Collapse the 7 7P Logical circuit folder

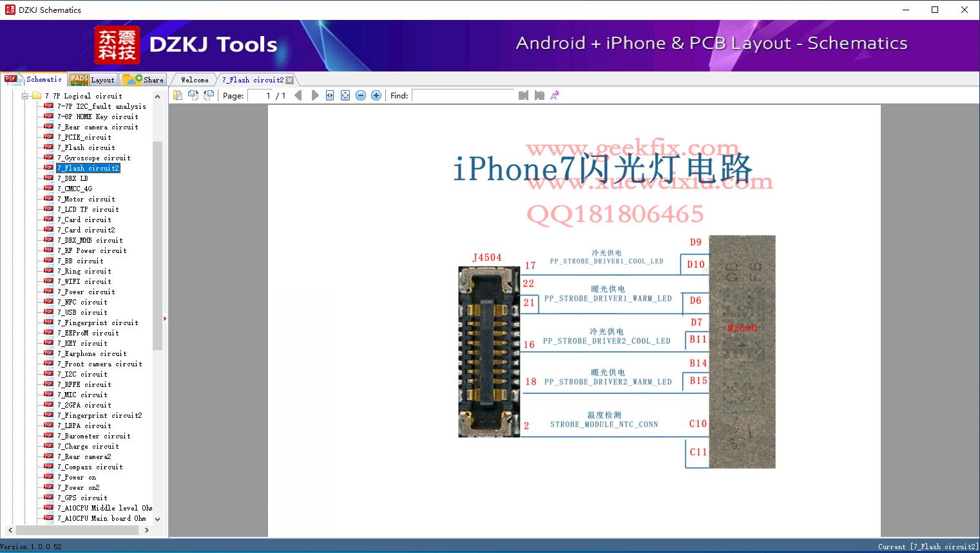25,96
